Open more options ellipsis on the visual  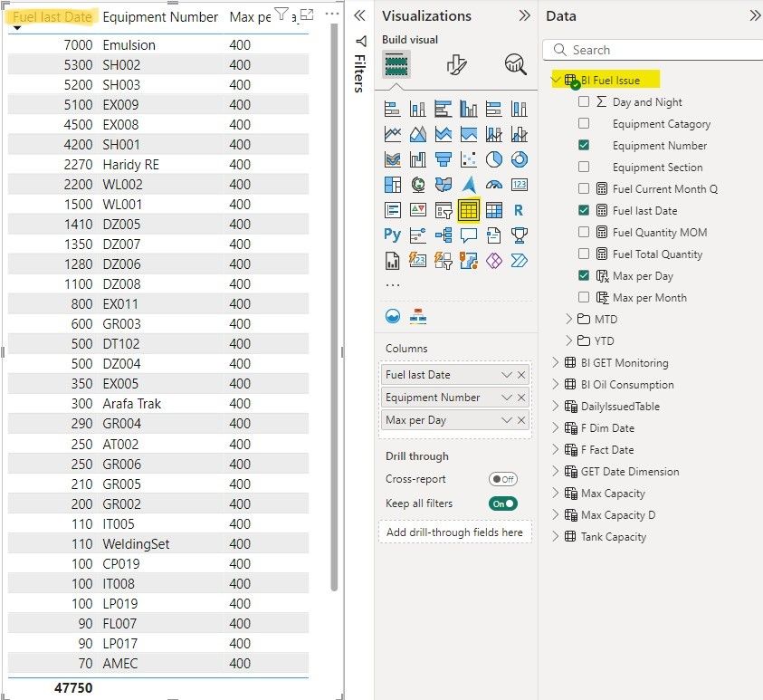331,14
